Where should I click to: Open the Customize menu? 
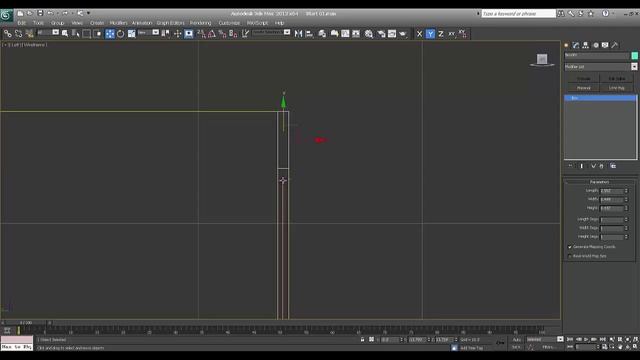229,23
